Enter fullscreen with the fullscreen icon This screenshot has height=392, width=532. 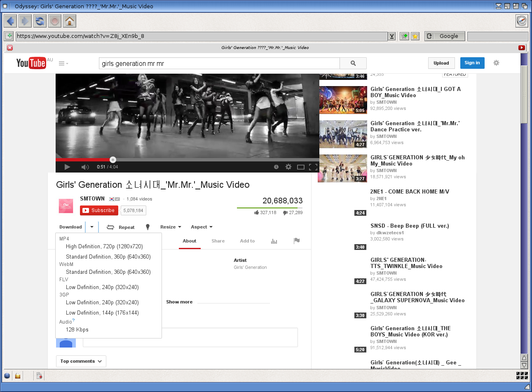pos(313,167)
